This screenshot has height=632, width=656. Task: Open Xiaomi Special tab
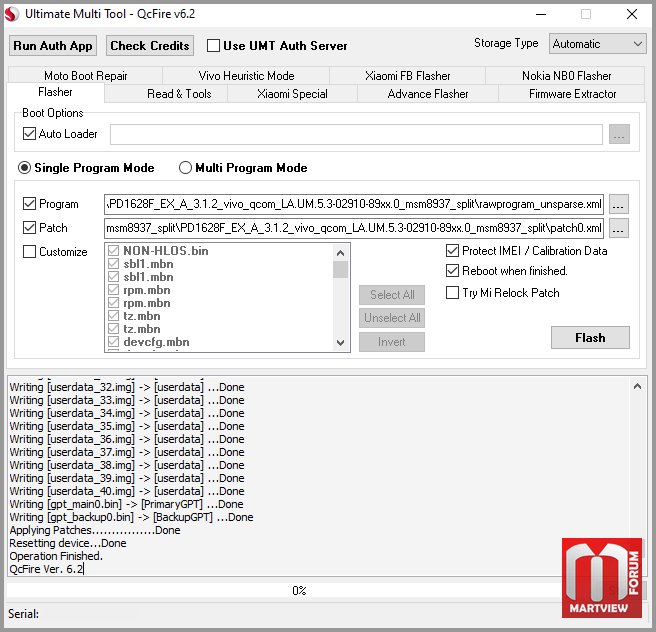point(292,94)
